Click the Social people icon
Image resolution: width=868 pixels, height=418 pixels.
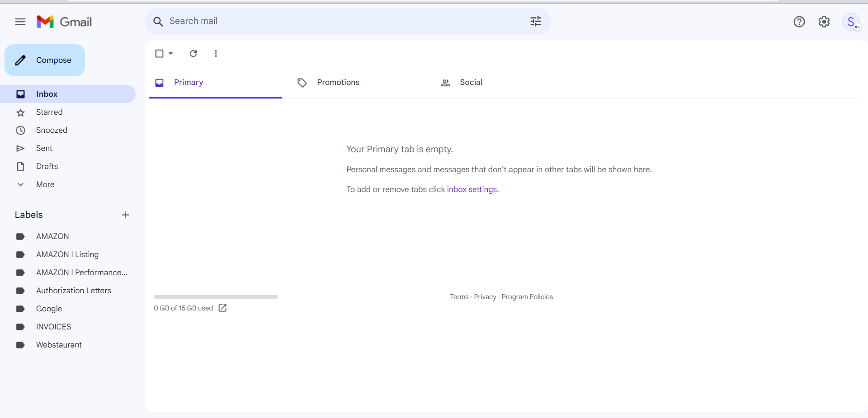coord(445,83)
